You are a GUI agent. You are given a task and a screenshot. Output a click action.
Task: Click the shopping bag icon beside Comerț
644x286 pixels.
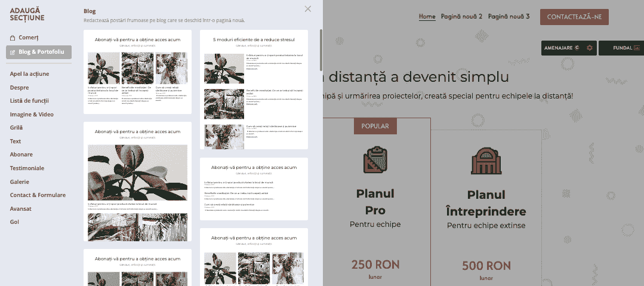13,38
